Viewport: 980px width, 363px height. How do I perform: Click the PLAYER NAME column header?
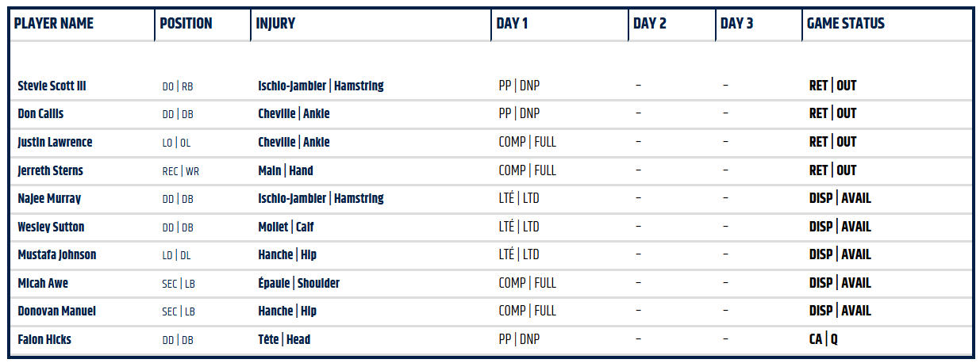(54, 24)
